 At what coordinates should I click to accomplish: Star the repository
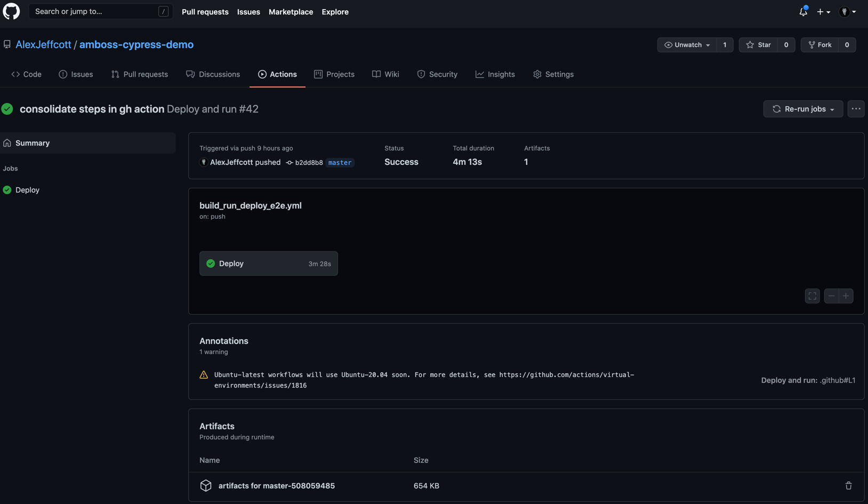click(759, 45)
